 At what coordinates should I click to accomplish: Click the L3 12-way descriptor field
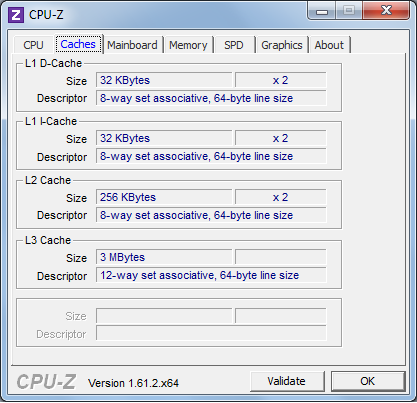211,275
